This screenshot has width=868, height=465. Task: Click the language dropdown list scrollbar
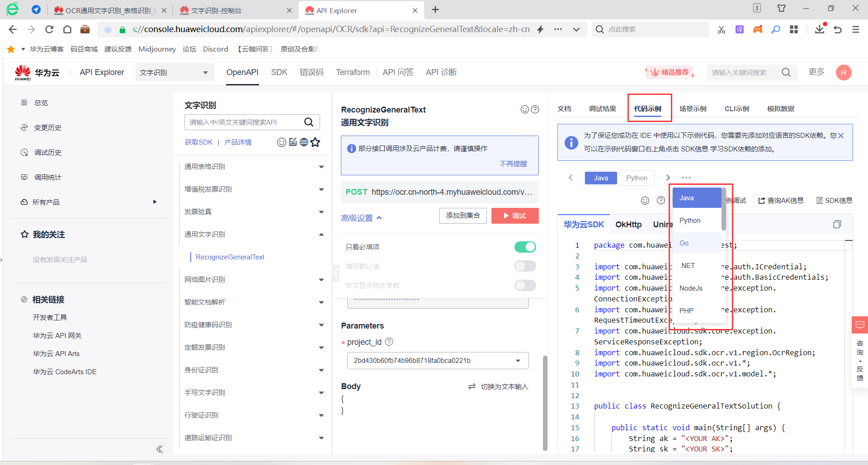[x=724, y=209]
